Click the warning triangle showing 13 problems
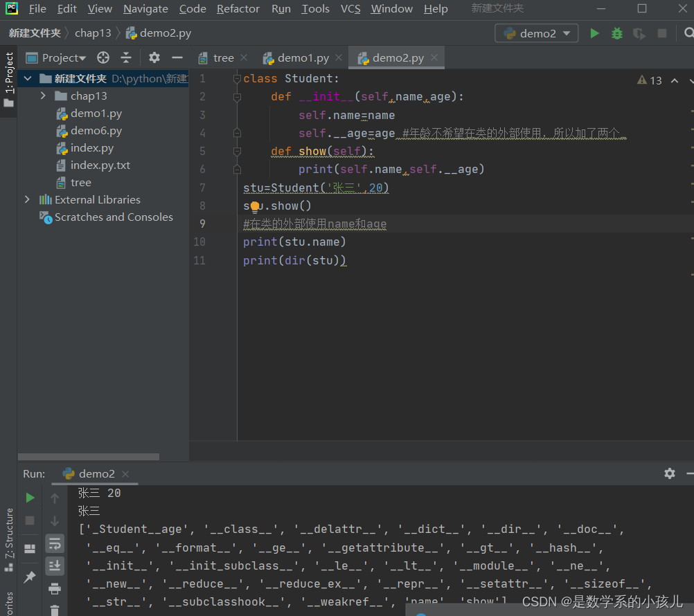The height and width of the screenshot is (616, 694). (649, 80)
